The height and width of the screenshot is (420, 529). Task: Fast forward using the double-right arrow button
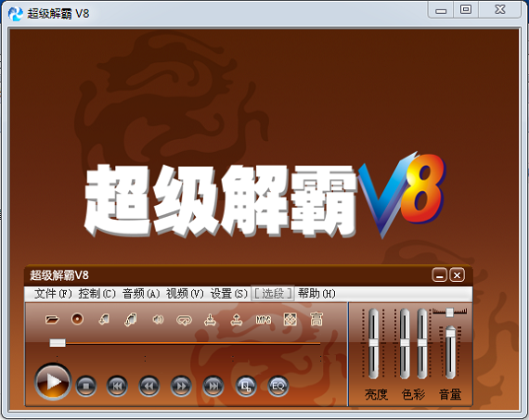pyautogui.click(x=181, y=386)
